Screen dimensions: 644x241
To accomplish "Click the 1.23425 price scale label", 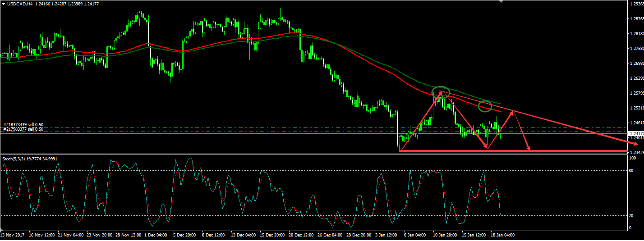I will point(636,153).
